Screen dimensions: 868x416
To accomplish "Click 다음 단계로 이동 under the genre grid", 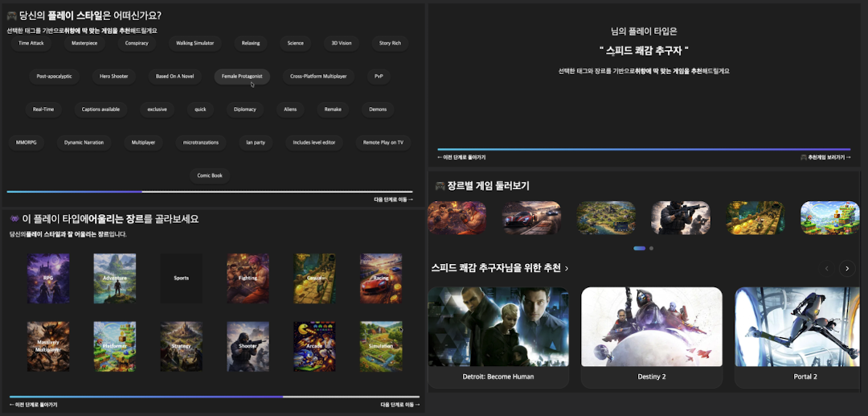I will (400, 405).
